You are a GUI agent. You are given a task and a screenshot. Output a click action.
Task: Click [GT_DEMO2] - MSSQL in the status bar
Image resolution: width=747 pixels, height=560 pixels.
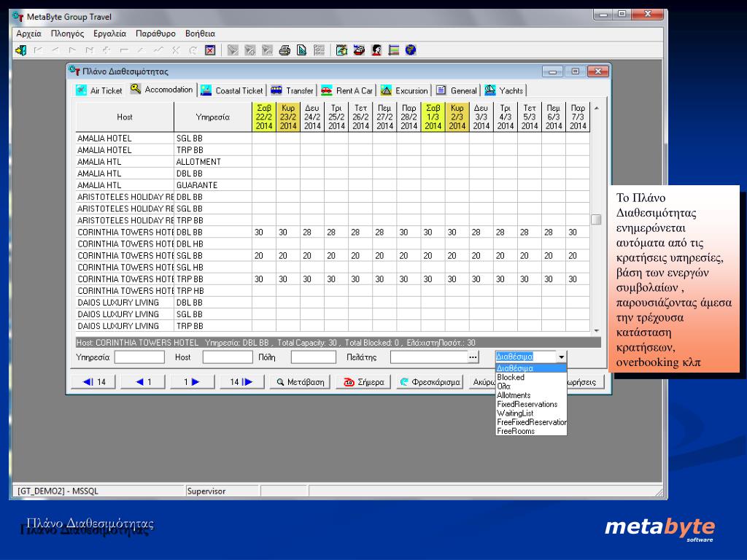(58, 491)
